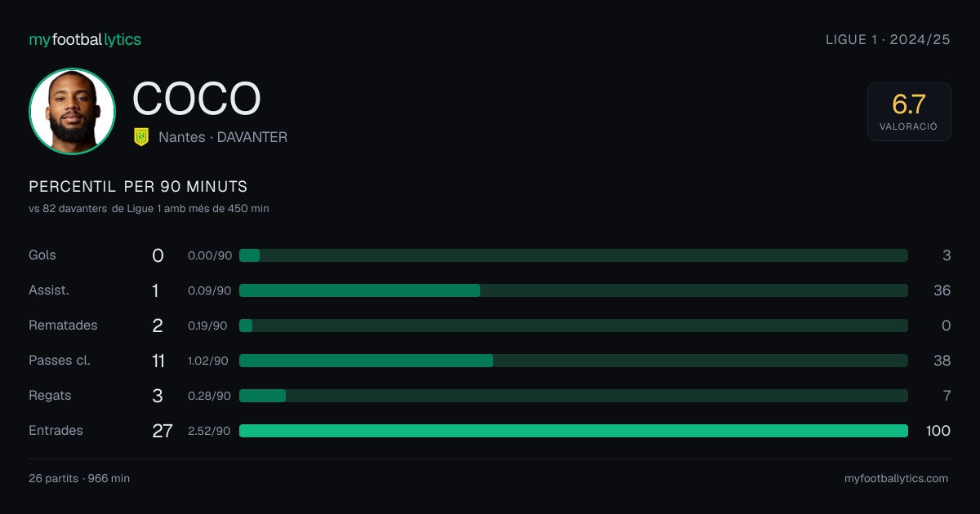This screenshot has width=980, height=514.
Task: Click the Percentil per 90 minuts heading
Action: pos(138,187)
